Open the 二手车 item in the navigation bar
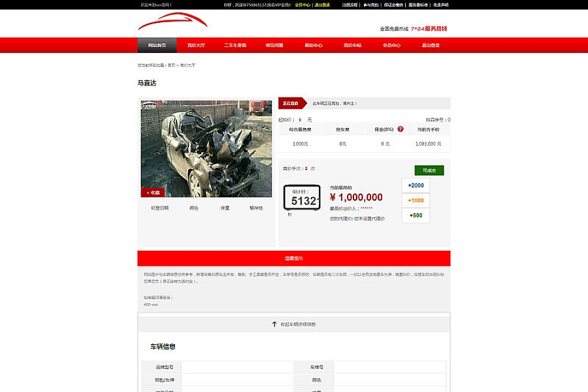Screen dimensions: 588x392 point(235,45)
